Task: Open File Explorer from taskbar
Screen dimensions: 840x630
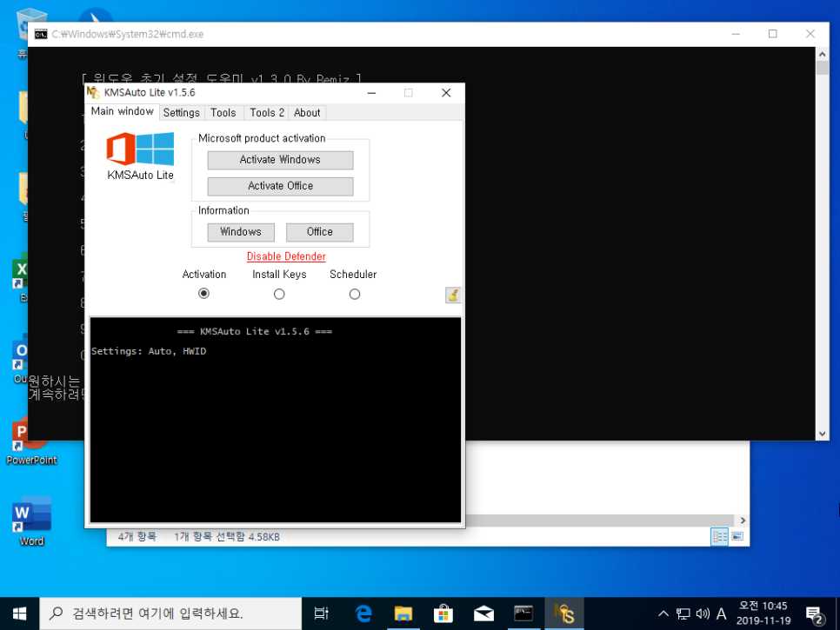Action: (403, 614)
